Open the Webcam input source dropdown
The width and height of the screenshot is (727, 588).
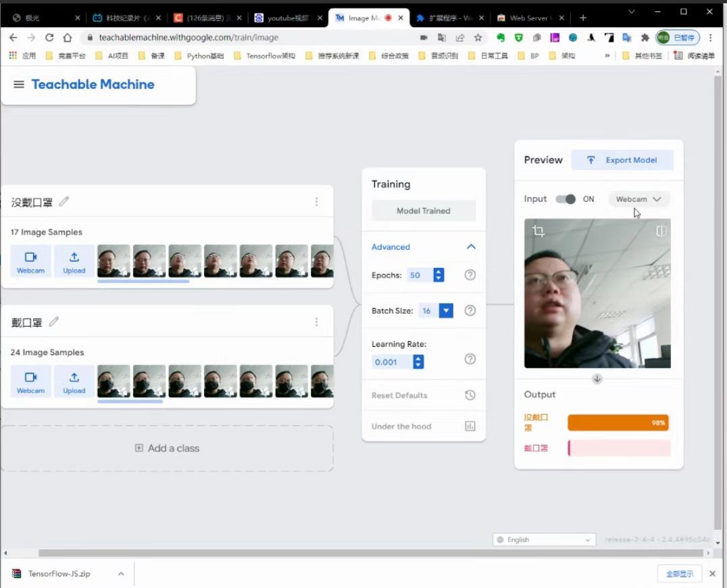(x=638, y=199)
